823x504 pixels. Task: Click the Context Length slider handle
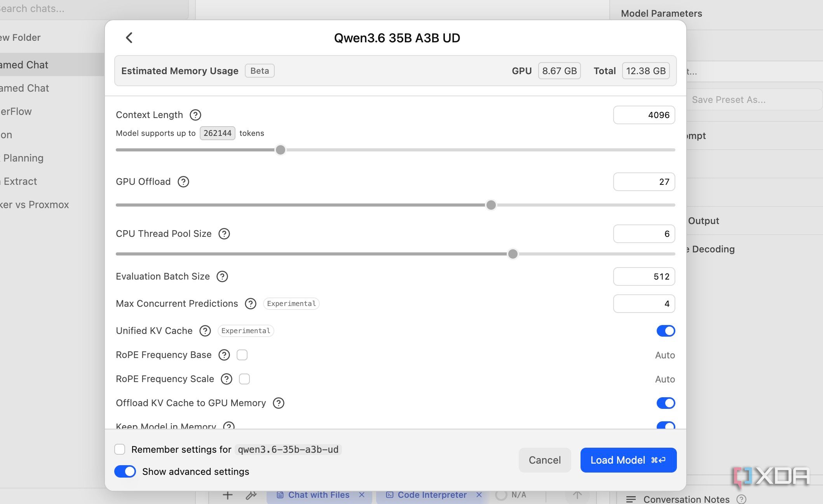click(x=281, y=150)
